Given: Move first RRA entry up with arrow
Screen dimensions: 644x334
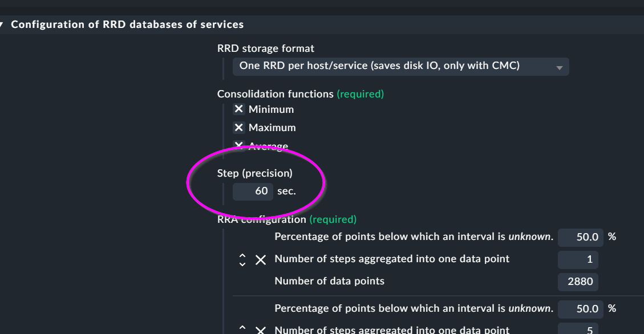Looking at the screenshot, I should tap(242, 255).
